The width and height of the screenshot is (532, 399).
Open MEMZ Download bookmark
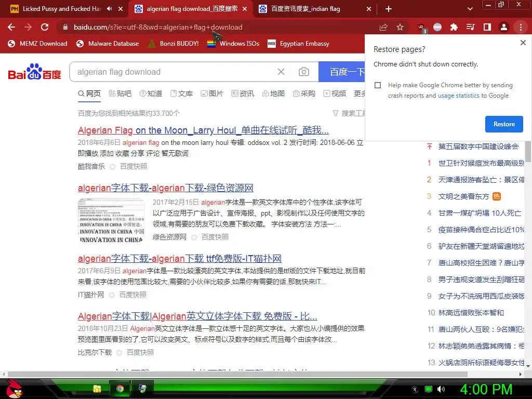37,44
